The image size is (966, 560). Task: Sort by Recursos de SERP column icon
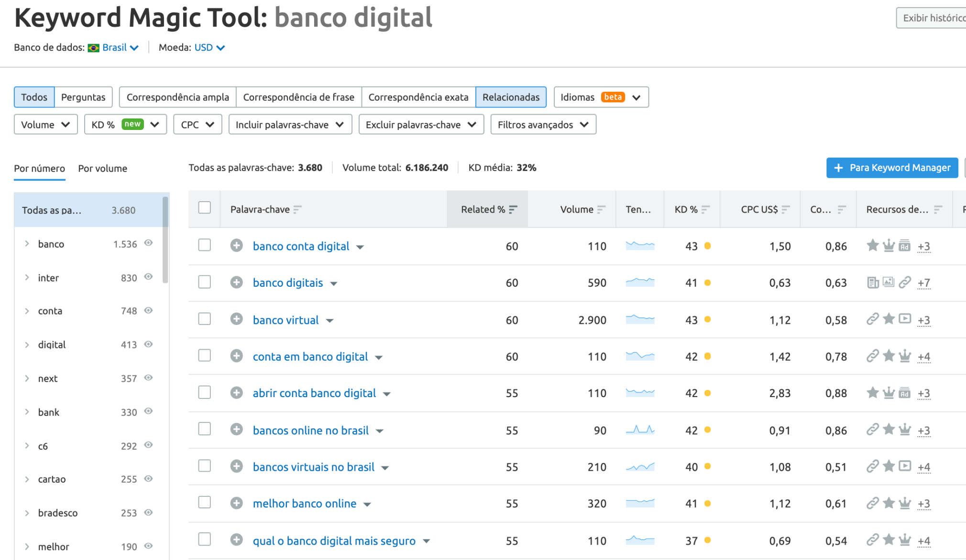(938, 209)
